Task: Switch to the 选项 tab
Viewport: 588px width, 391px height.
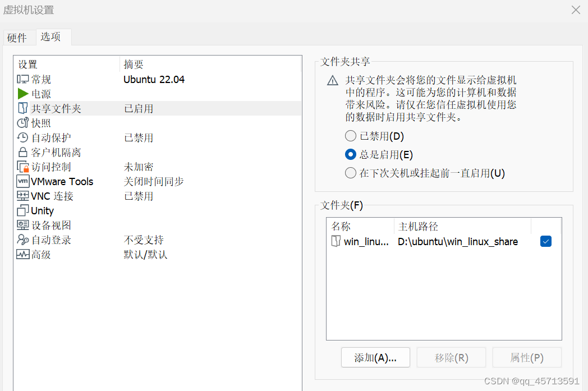Action: coord(51,38)
